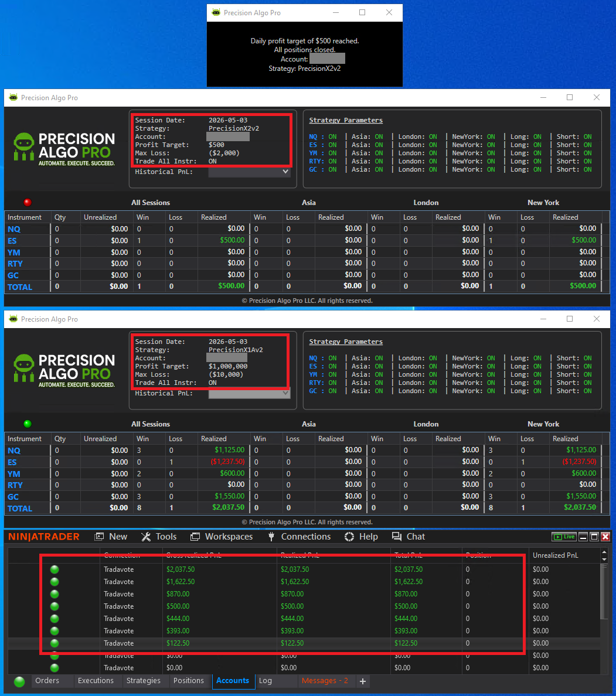Open the Tools wrench icon in NinjaTrader
The height and width of the screenshot is (696, 616).
coord(146,537)
